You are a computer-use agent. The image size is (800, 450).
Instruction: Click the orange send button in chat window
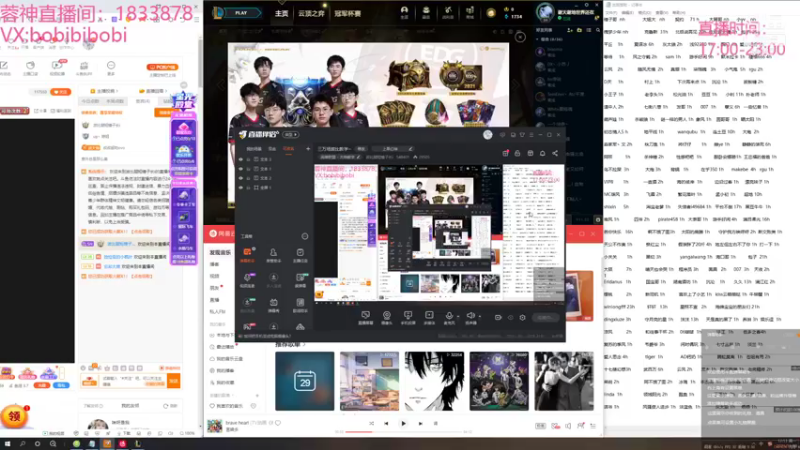173,381
